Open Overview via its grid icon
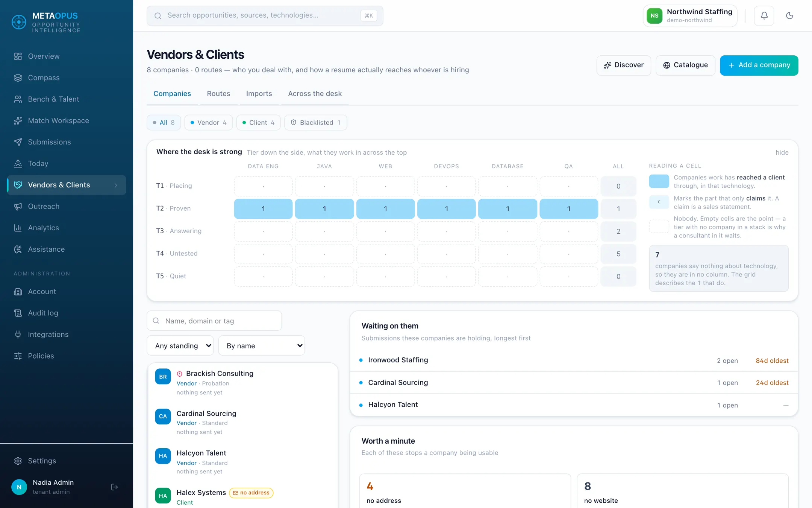 18,56
